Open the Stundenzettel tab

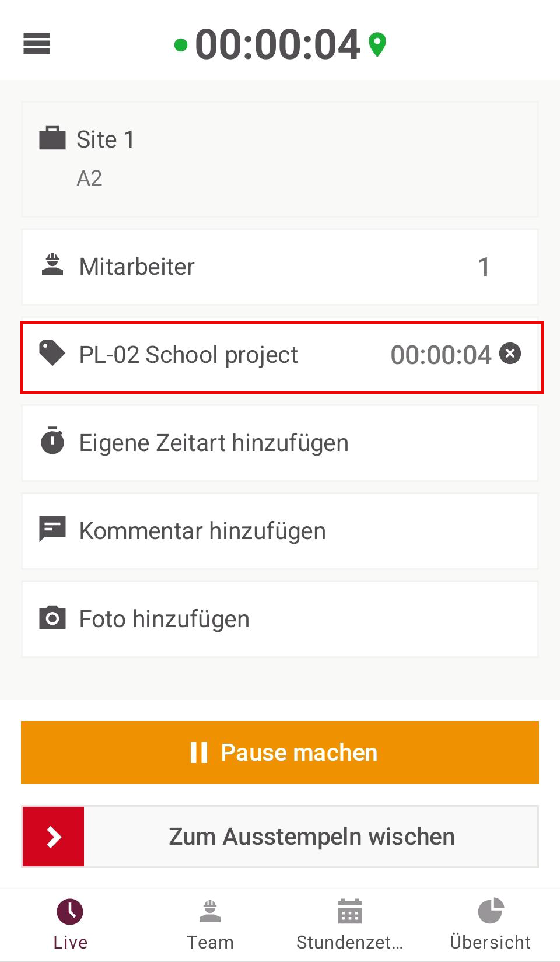[x=350, y=925]
